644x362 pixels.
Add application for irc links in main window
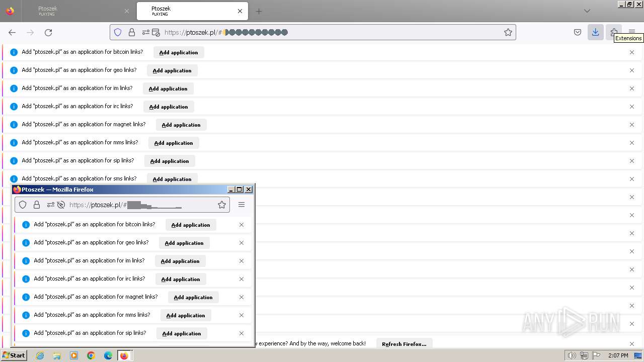[x=169, y=107]
